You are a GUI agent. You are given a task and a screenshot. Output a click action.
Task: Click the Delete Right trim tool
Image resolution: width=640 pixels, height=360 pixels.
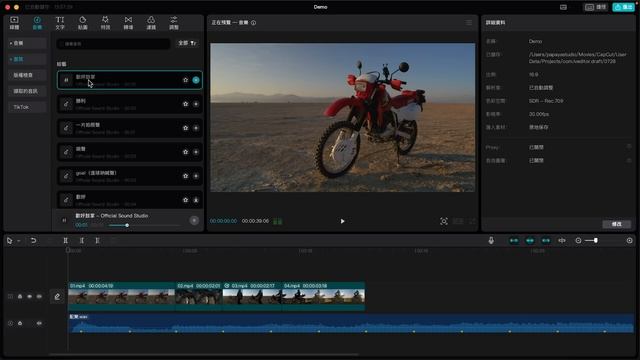[x=97, y=241]
